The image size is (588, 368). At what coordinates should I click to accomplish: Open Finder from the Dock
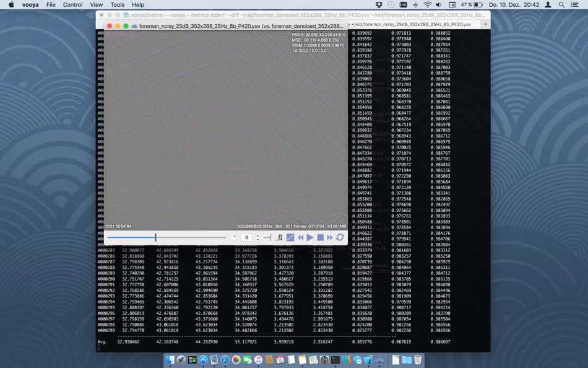click(170, 360)
